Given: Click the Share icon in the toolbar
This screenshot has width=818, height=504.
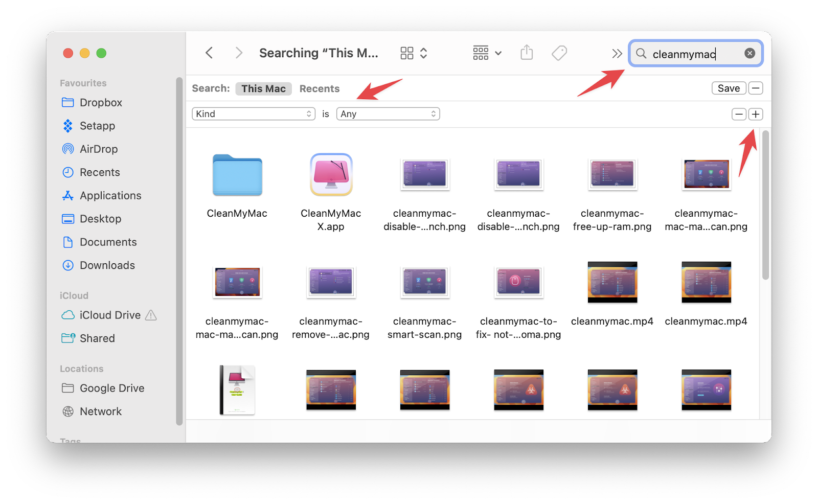Looking at the screenshot, I should tap(527, 53).
